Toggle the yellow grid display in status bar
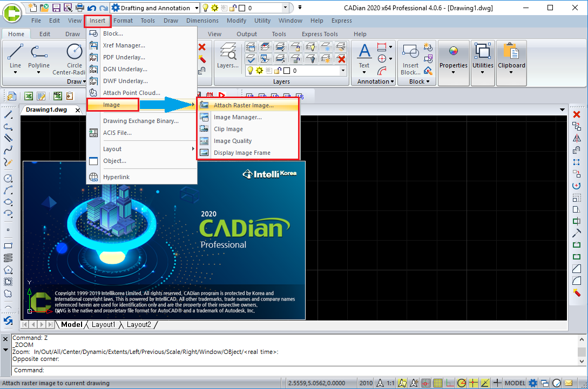Image resolution: width=588 pixels, height=389 pixels. coord(437,383)
